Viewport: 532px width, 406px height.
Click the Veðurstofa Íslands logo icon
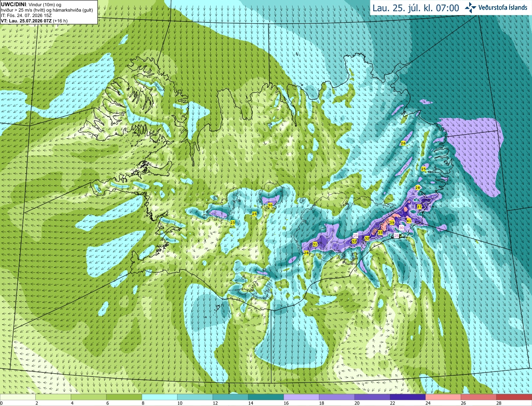(470, 7)
